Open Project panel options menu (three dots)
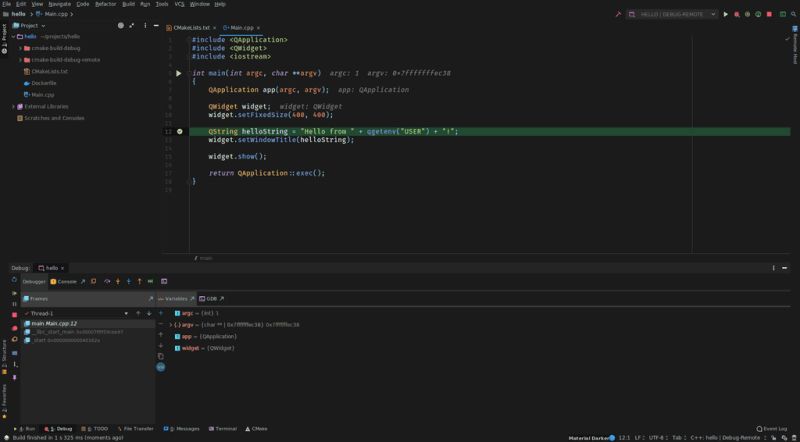Image resolution: width=800 pixels, height=442 pixels. [x=145, y=26]
